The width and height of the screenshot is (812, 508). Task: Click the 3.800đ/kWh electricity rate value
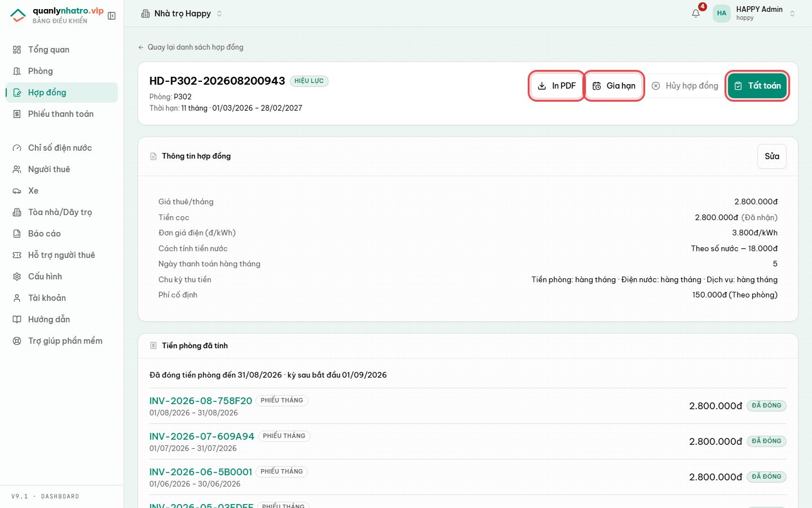tap(754, 233)
